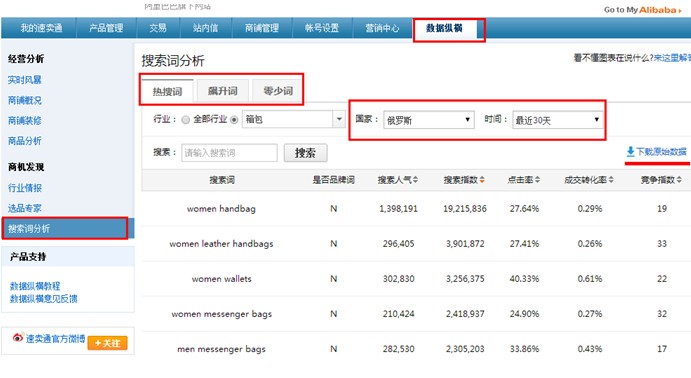This screenshot has width=691, height=378.
Task: Open the 商铺管理 navigation tab
Action: tap(262, 28)
